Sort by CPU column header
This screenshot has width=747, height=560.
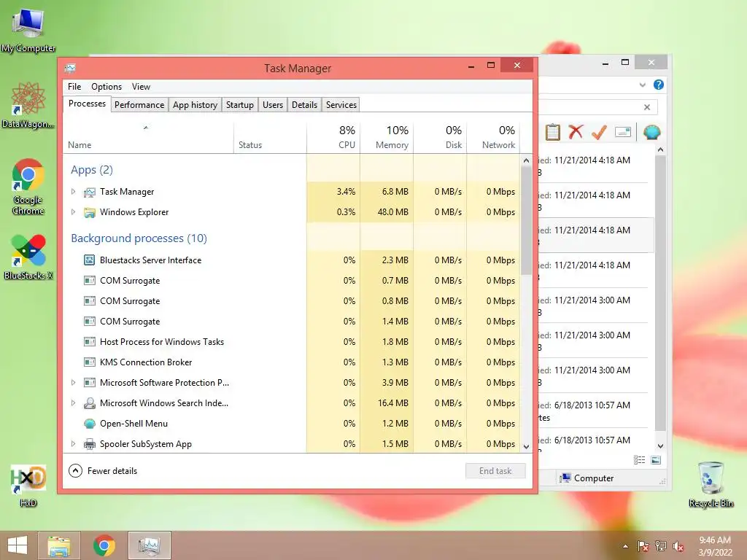[x=333, y=138]
